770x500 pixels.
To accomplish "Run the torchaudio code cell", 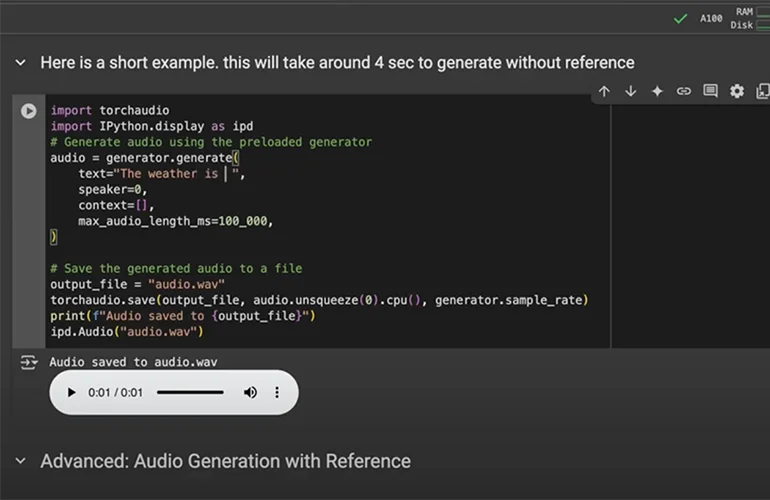I will (29, 111).
